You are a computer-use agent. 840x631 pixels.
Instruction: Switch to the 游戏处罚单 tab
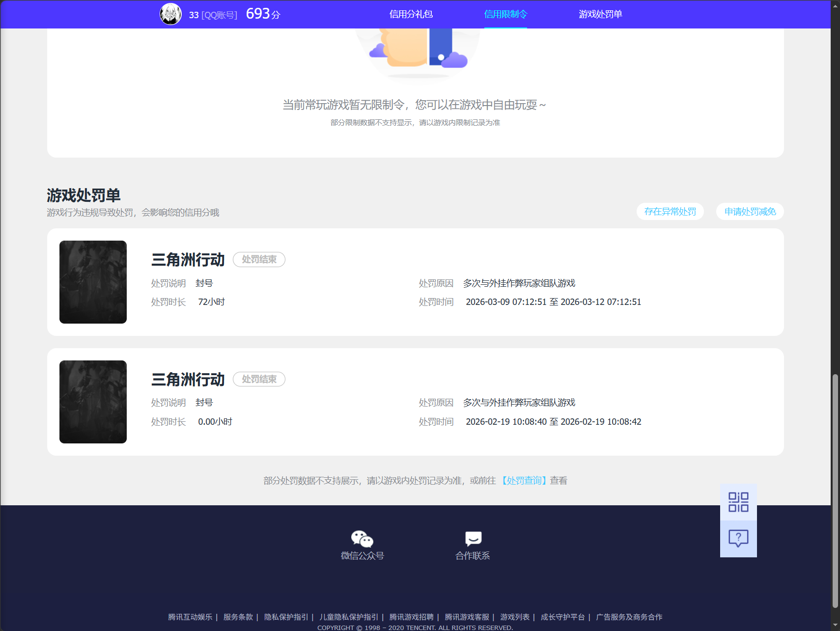(x=600, y=14)
